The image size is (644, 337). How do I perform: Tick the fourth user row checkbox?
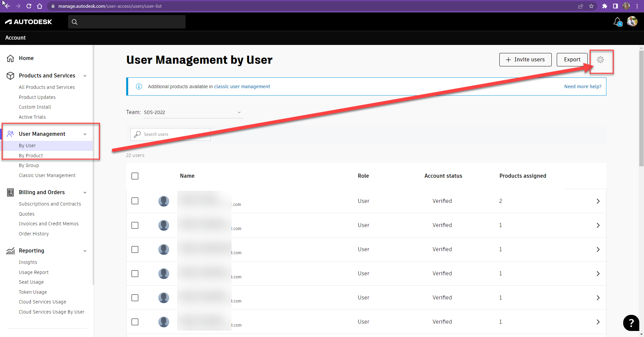[135, 274]
